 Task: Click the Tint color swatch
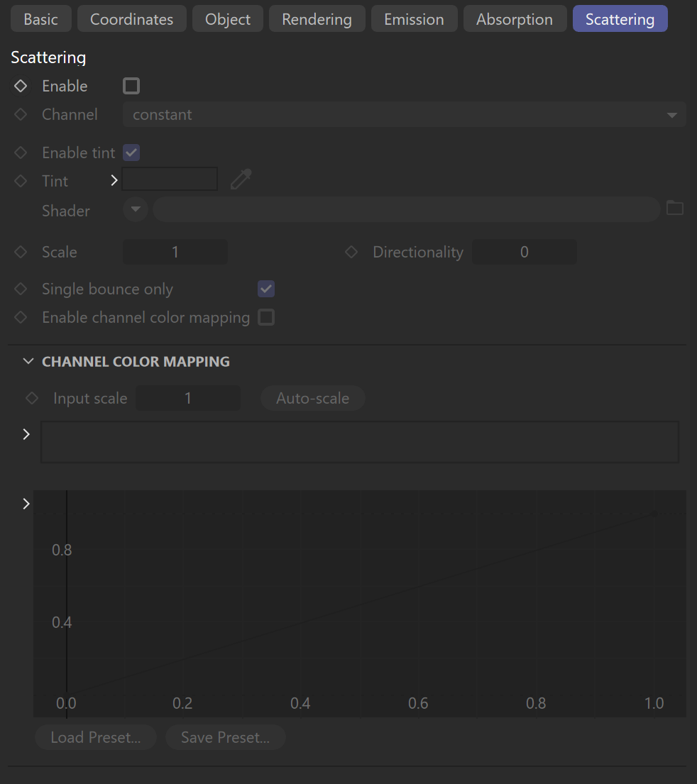tap(170, 179)
